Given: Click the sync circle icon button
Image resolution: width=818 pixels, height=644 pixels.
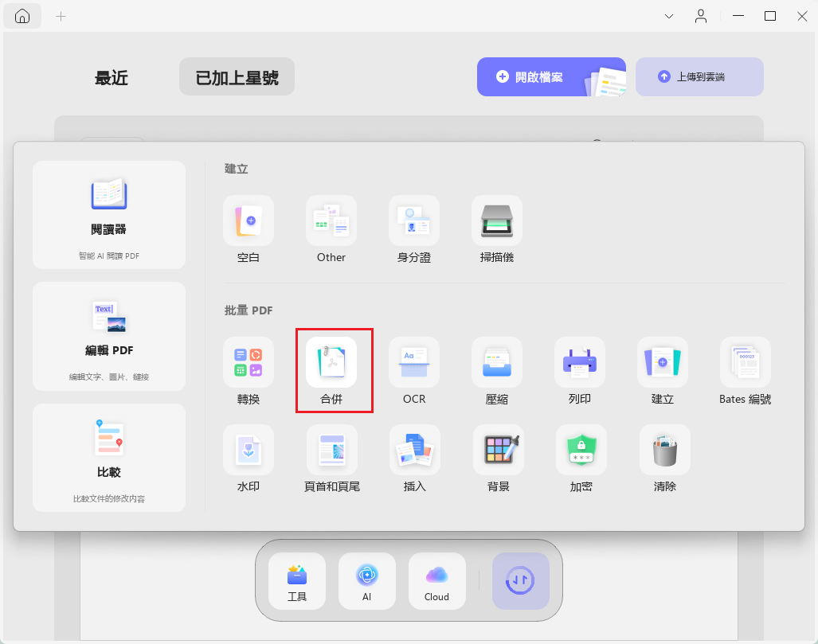Looking at the screenshot, I should 521,581.
